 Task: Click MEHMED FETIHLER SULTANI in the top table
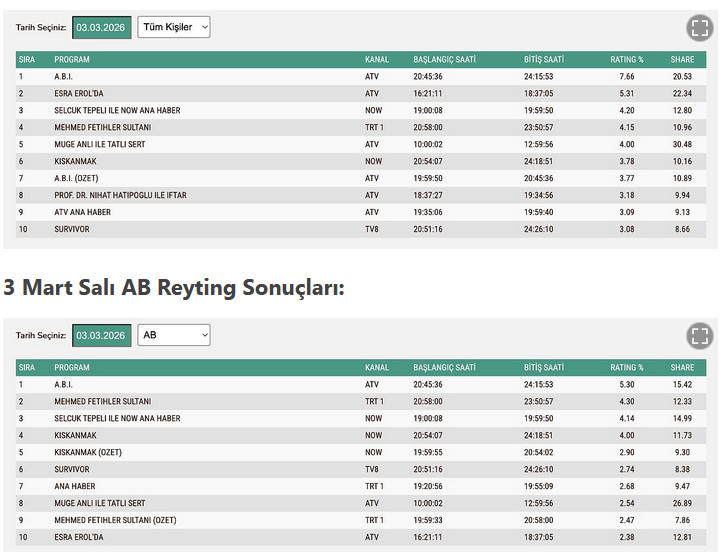(x=102, y=127)
